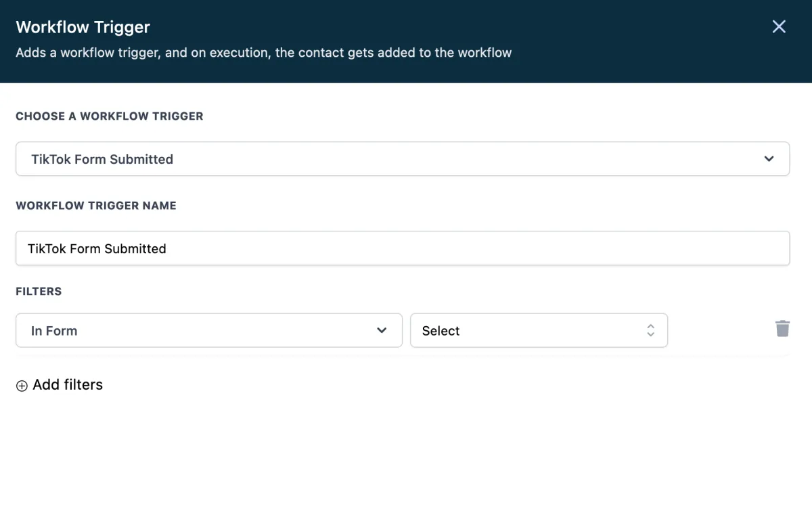Select the TikTok Form Submitted dropdown text
The image size is (812, 521).
pos(102,160)
